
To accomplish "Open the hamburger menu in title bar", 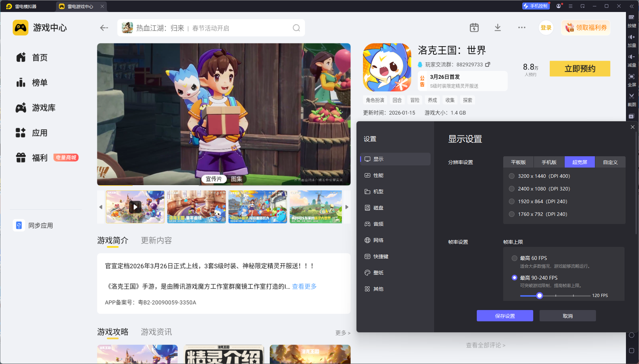I will 571,6.
